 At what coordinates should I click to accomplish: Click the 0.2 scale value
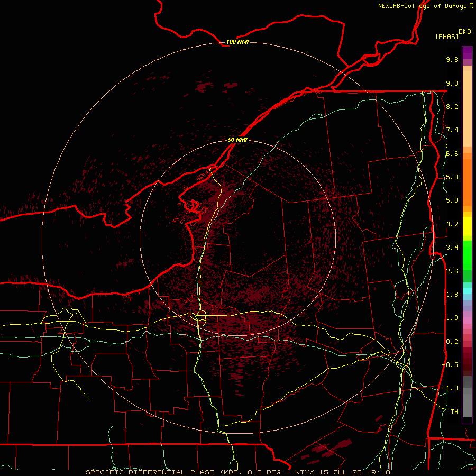tap(452, 342)
